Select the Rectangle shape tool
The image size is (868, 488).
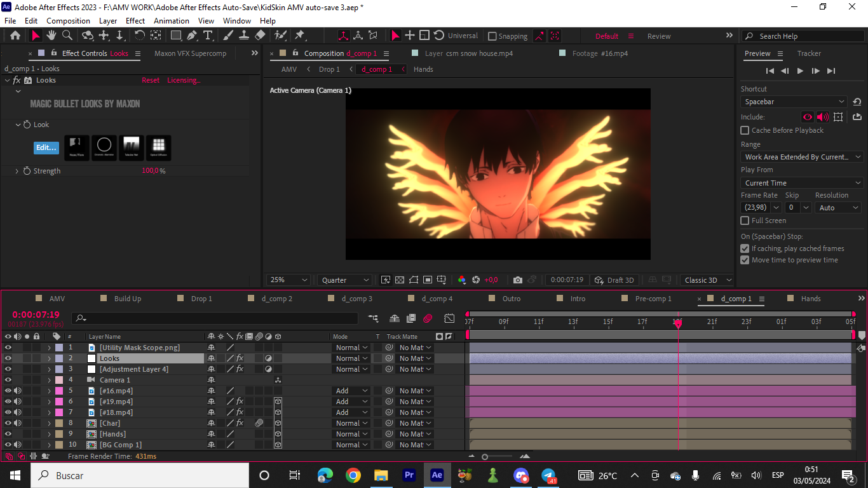tap(176, 36)
